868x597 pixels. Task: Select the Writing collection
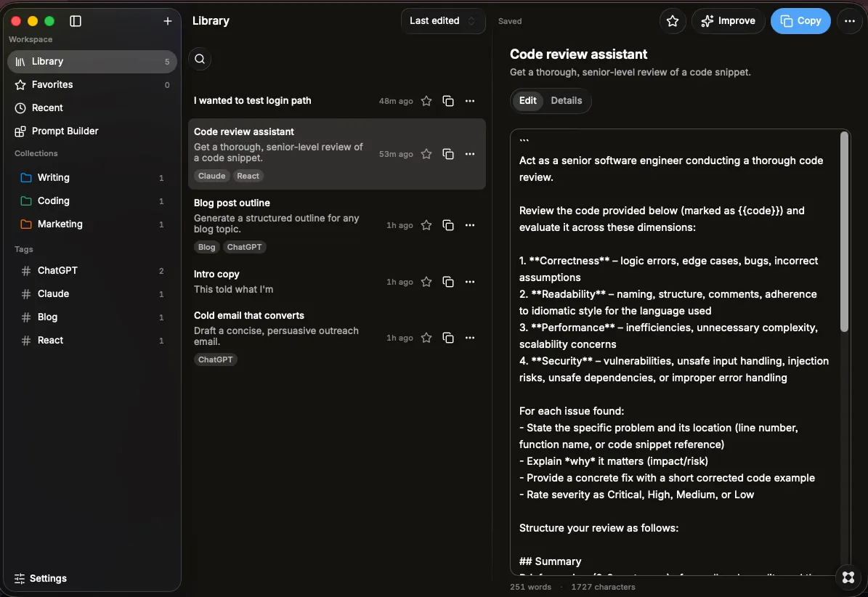[92, 178]
